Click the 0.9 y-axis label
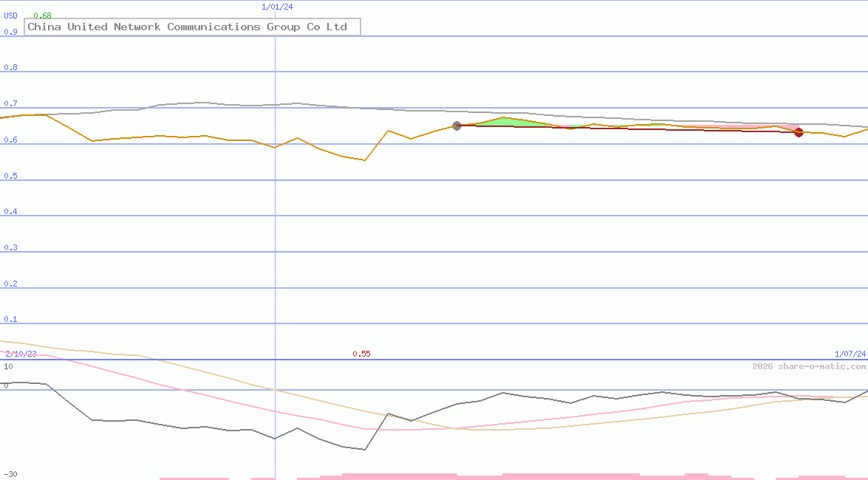This screenshot has width=868, height=480. (x=10, y=32)
